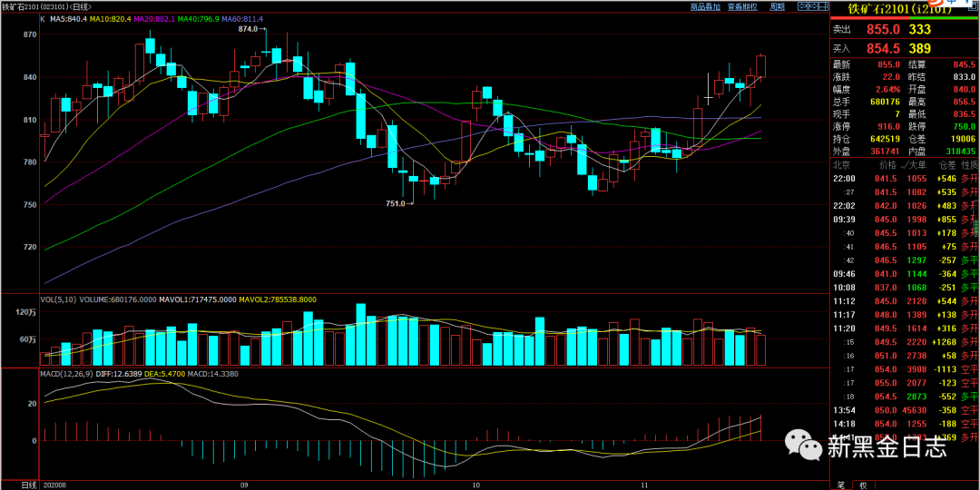Click the 铁矿石2101(i2101) quote panel header
The height and width of the screenshot is (490, 980).
pos(898,9)
